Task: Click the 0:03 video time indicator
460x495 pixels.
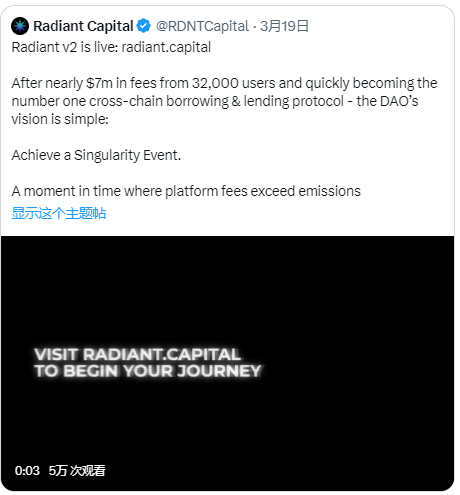Action: 27,471
